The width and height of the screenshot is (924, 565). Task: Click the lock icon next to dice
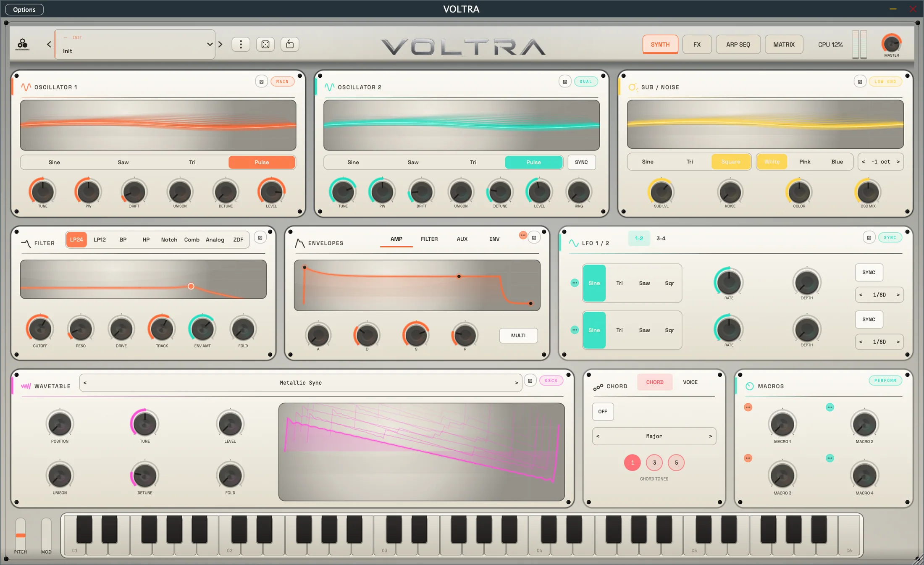290,45
